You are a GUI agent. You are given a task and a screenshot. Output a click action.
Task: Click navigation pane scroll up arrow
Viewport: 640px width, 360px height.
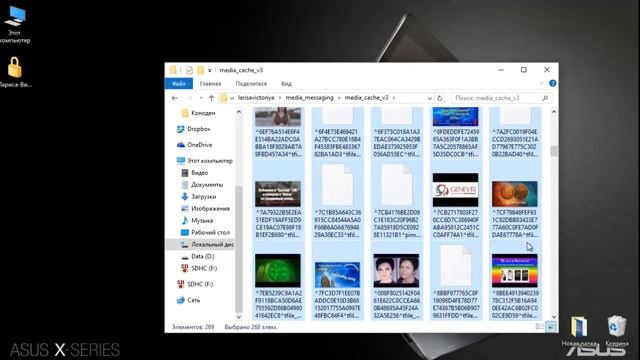tap(239, 112)
